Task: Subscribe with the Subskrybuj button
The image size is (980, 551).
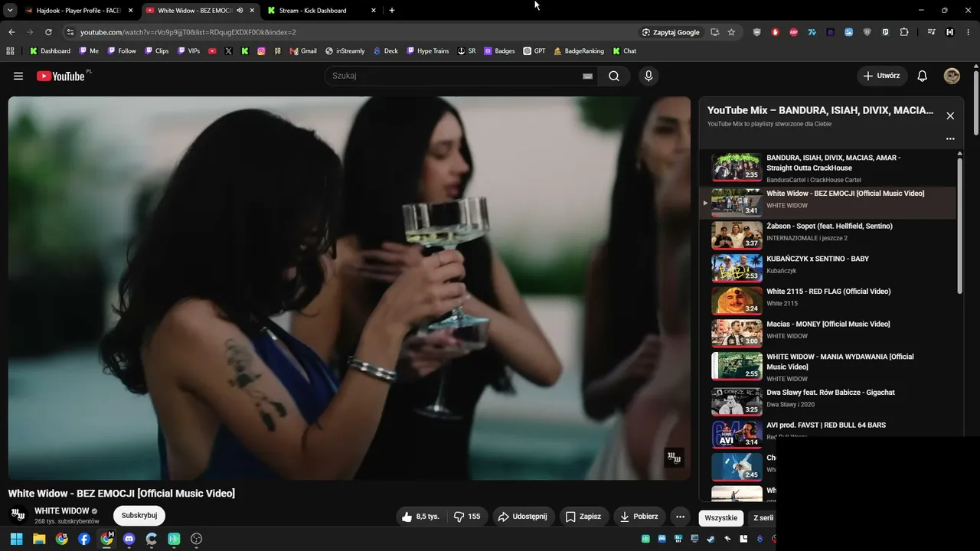Action: (x=139, y=516)
